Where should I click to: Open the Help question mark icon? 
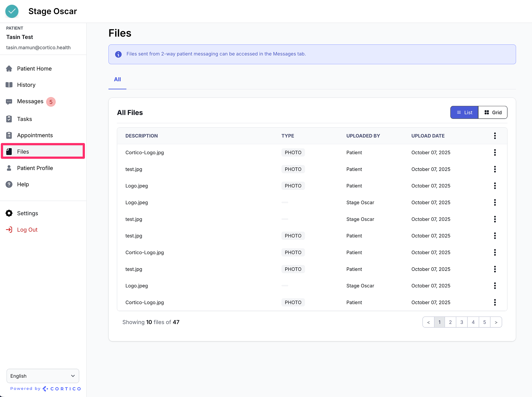(9, 184)
